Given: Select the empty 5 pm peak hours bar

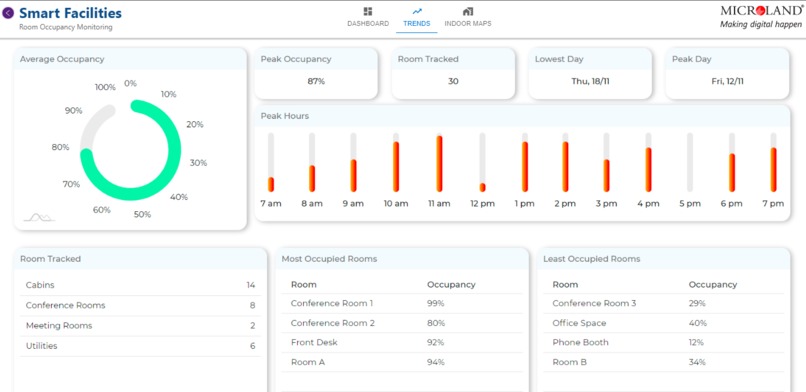Looking at the screenshot, I should point(690,162).
